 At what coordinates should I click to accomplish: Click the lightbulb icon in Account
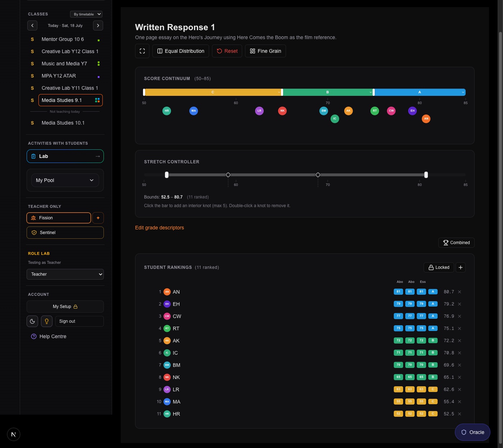(x=47, y=321)
